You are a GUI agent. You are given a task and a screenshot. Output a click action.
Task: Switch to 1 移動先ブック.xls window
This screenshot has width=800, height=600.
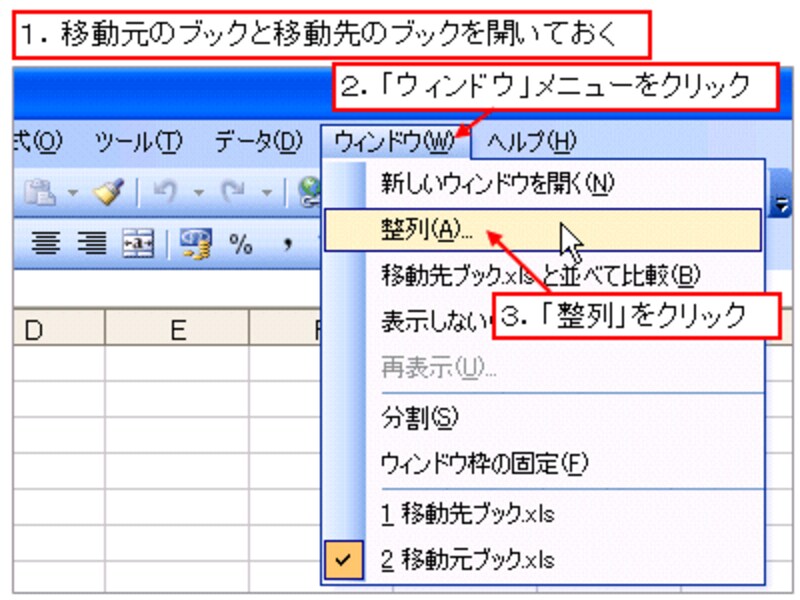click(x=543, y=513)
